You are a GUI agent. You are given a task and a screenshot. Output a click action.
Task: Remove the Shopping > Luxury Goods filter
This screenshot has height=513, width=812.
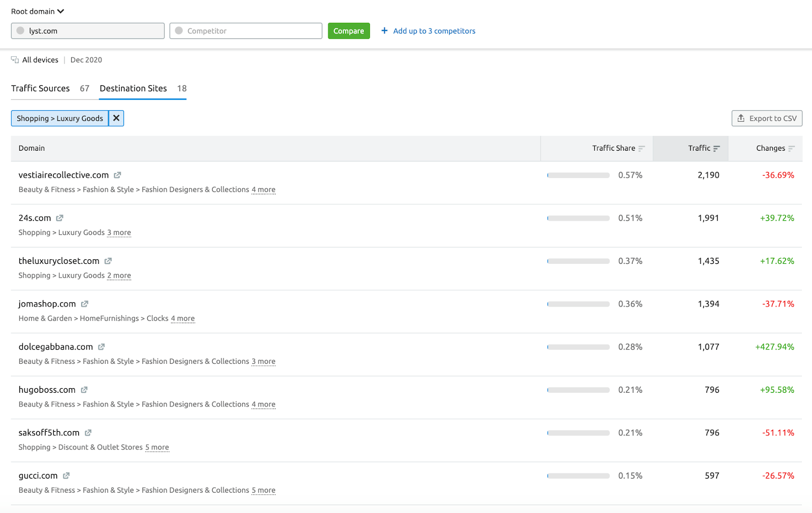point(116,118)
